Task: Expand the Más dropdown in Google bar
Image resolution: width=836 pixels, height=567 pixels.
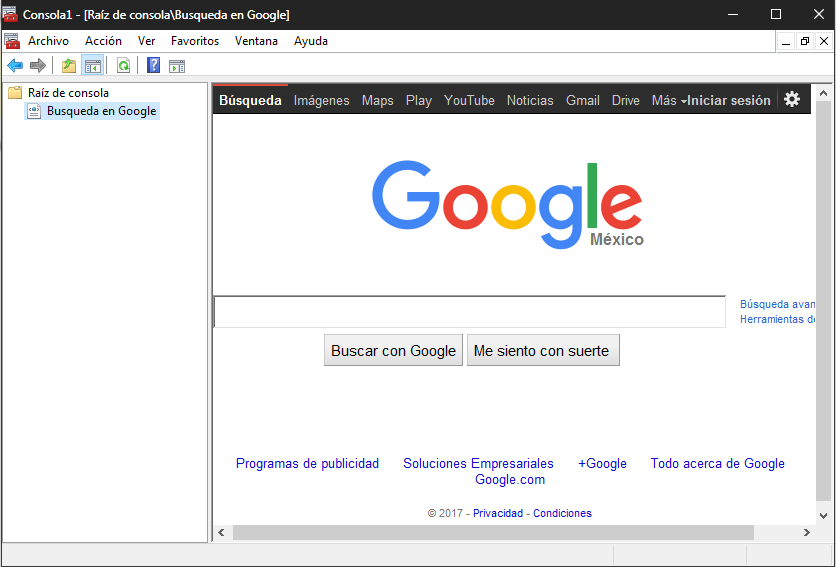Action: pos(668,100)
